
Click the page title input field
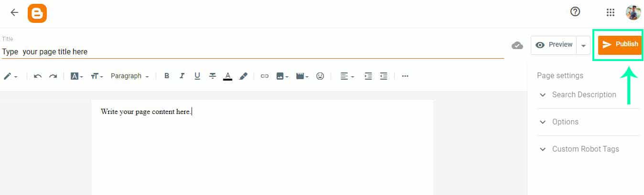pos(253,51)
